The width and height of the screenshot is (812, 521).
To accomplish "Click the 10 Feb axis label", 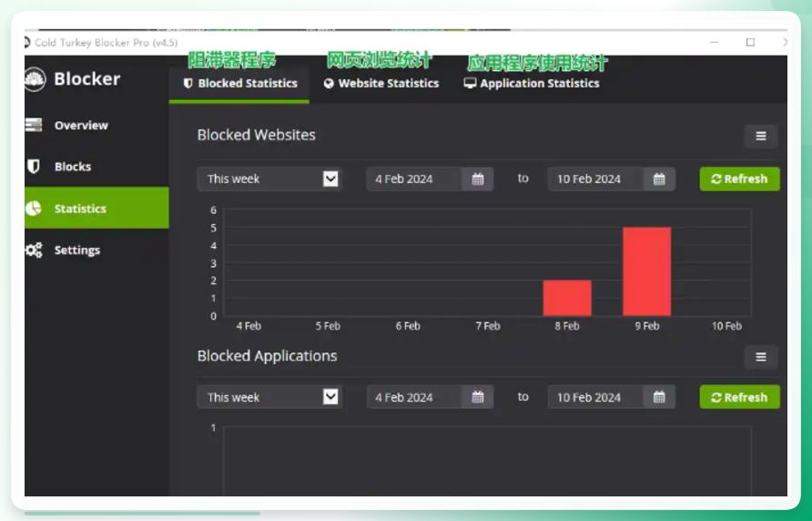I will pyautogui.click(x=726, y=326).
